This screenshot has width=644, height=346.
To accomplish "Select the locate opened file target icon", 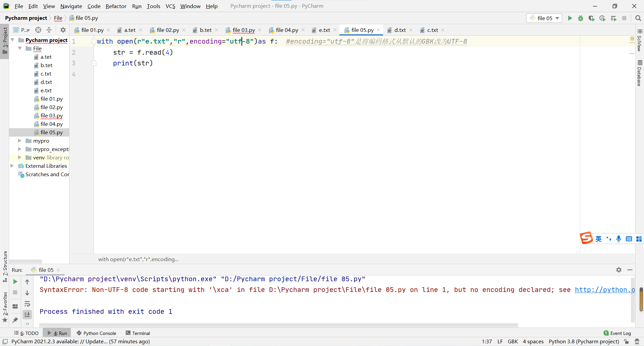I will pyautogui.click(x=38, y=30).
